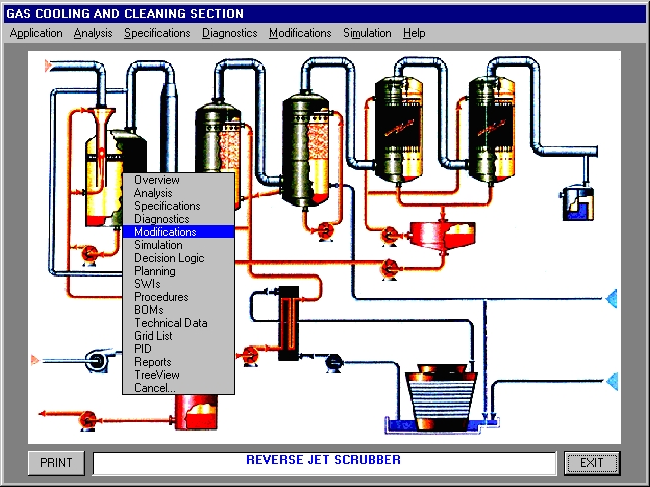Select SWIs in the popup menu
The height and width of the screenshot is (487, 650).
[179, 284]
